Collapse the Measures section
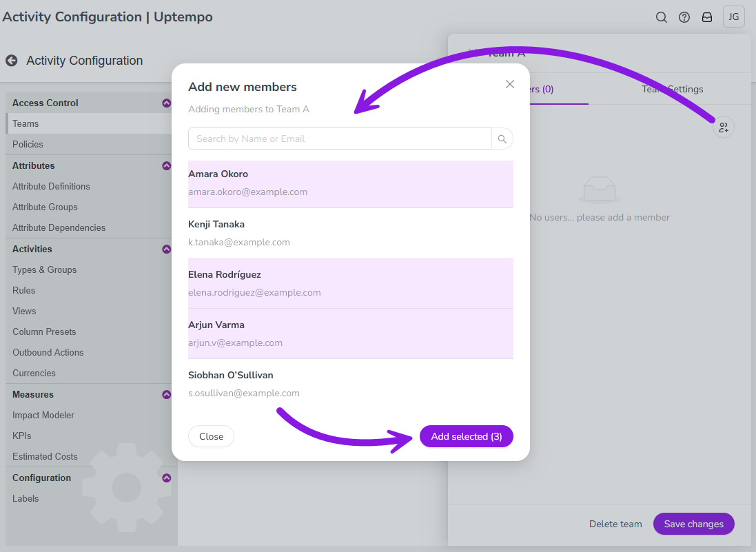756x552 pixels. click(166, 394)
